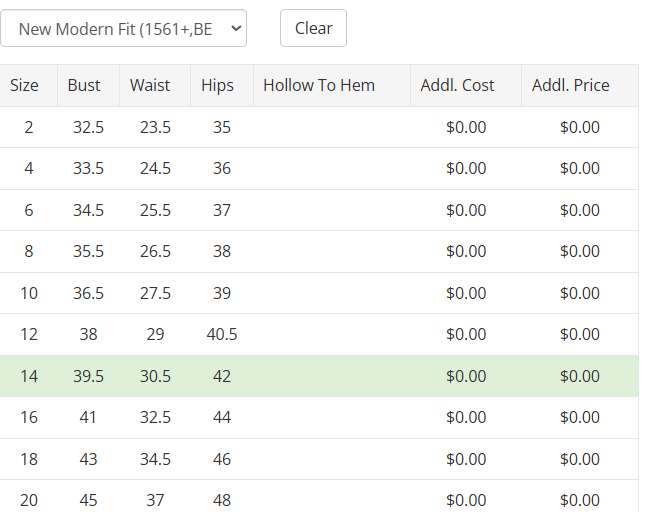Open the New Modern Fit size chart dropdown

click(123, 29)
